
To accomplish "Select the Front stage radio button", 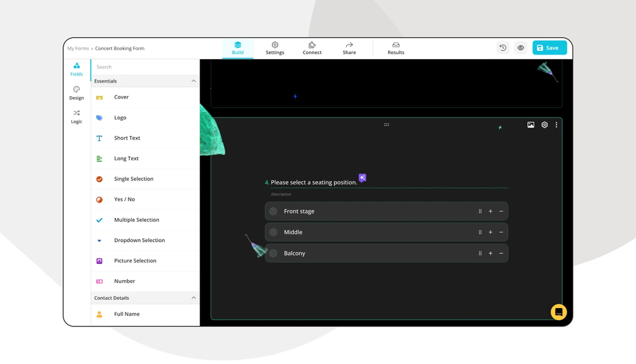I will (273, 212).
